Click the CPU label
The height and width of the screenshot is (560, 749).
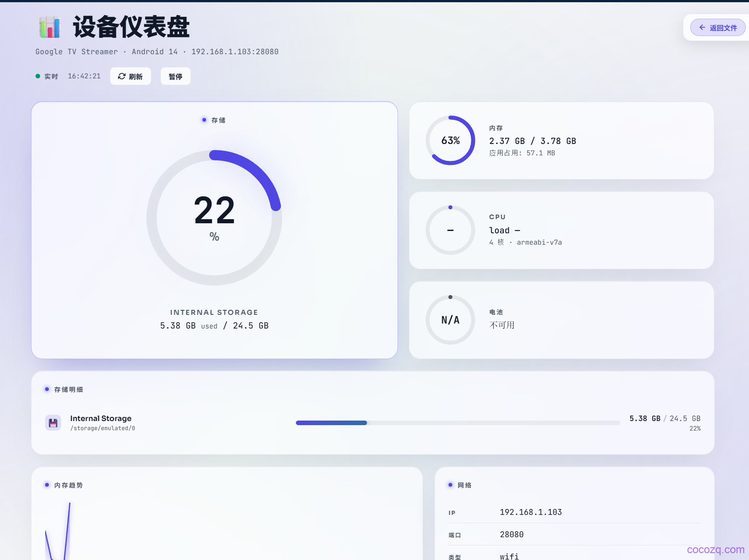497,217
